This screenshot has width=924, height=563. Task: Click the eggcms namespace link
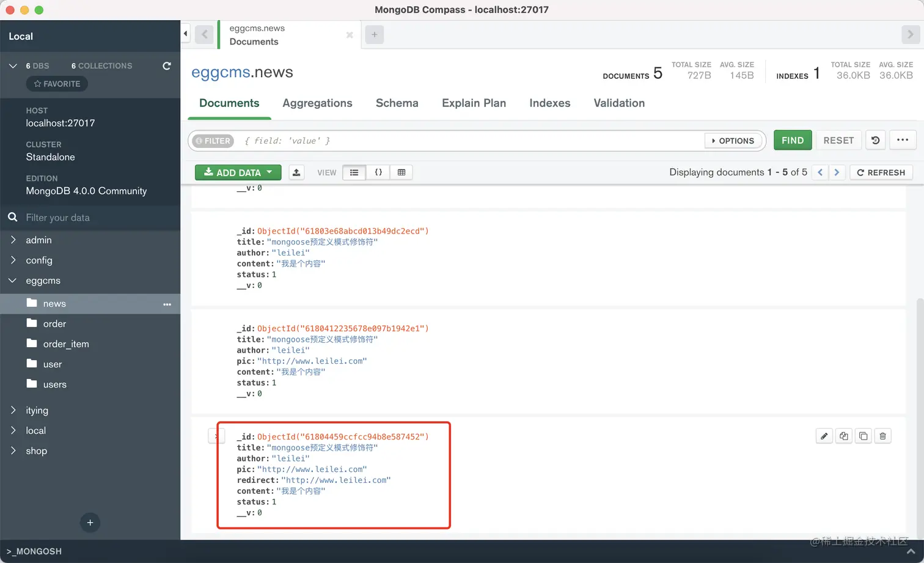[x=221, y=72]
